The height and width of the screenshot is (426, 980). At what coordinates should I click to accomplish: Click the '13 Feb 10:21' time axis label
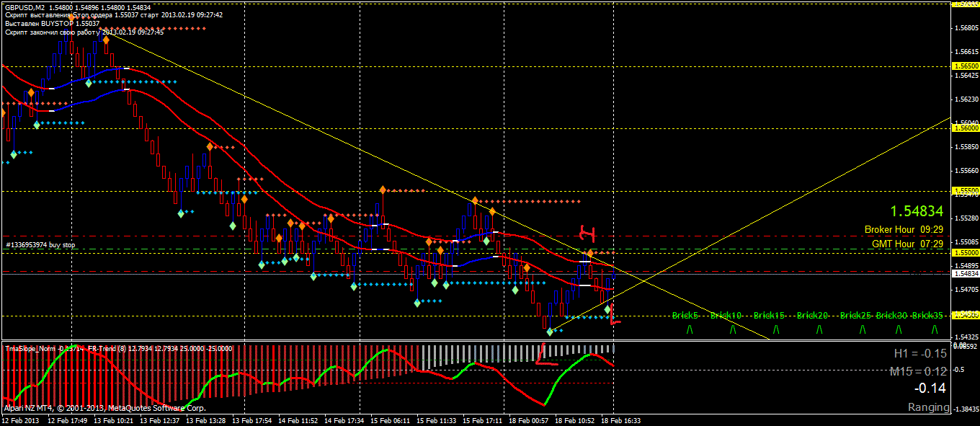[x=114, y=420]
